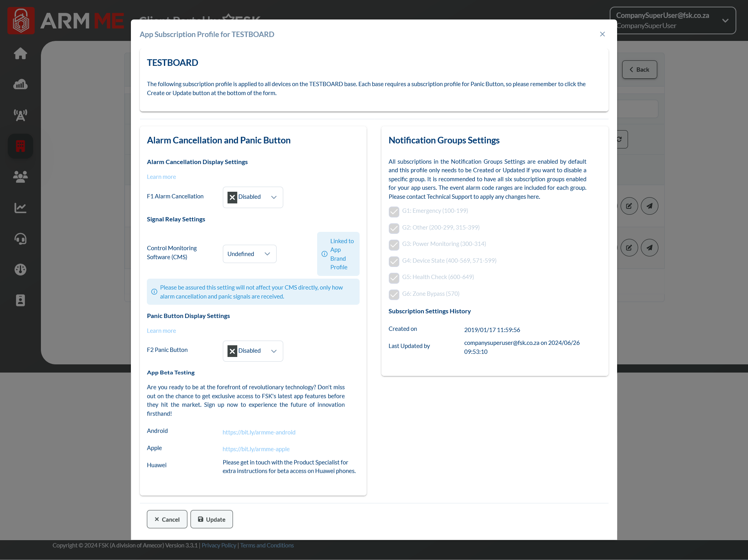Open F1 Alarm Cancellation dropdown
This screenshot has height=560, width=748.
coord(253,197)
